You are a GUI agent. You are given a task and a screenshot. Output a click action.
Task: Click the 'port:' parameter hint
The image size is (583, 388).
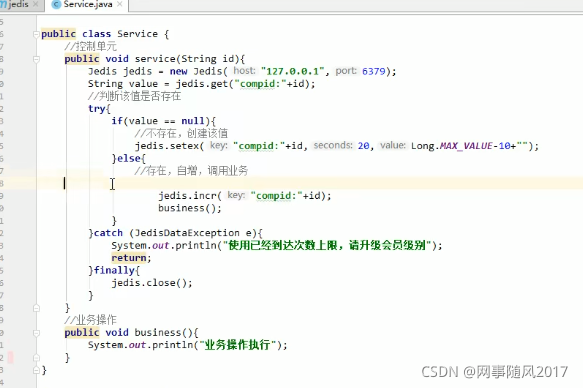coord(346,71)
